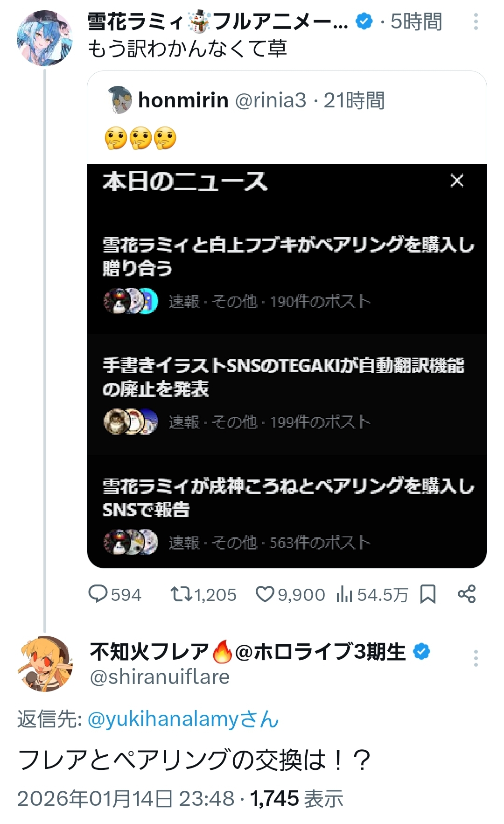
Task: Like Lamy's post with the heart icon
Action: pyautogui.click(x=265, y=594)
